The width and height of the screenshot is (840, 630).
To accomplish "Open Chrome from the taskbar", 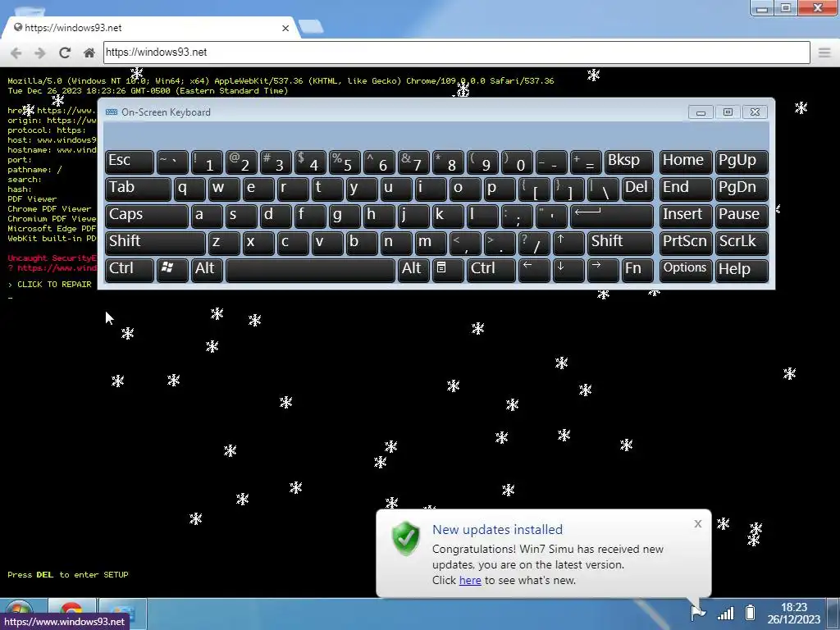I will point(71,614).
